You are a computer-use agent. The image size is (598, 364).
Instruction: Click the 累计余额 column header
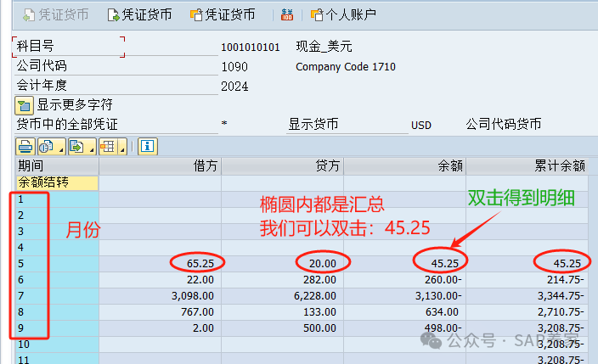tap(527, 166)
